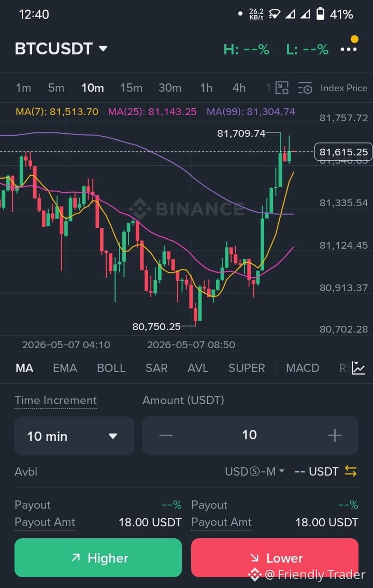This screenshot has height=588, width=373.
Task: Select the 15m timeframe
Action: click(131, 88)
